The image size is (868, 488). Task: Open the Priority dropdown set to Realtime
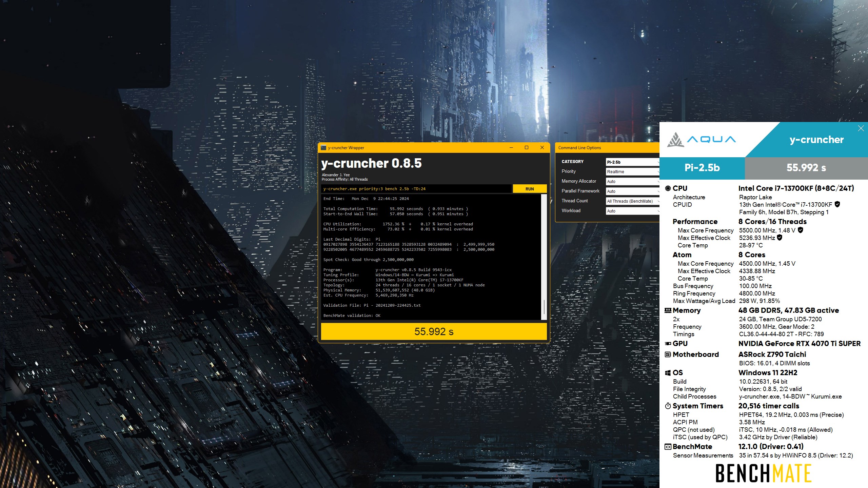[x=633, y=172]
